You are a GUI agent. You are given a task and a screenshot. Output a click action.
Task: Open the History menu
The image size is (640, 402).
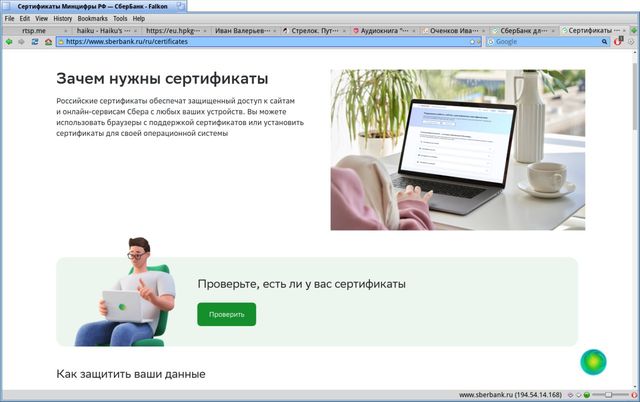pyautogui.click(x=62, y=19)
